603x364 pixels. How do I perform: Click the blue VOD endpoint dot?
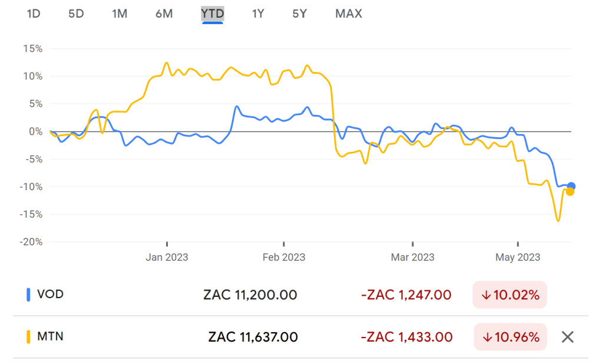click(571, 186)
